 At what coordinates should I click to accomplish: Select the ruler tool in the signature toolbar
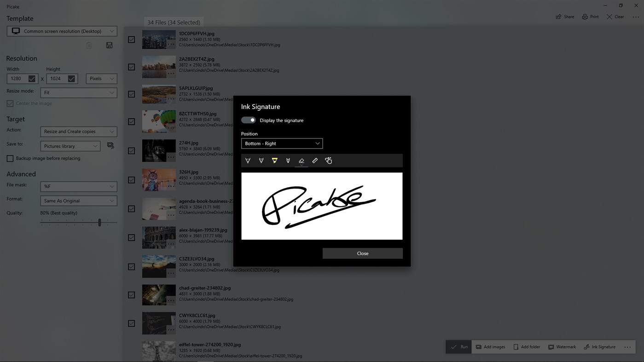[x=315, y=160]
